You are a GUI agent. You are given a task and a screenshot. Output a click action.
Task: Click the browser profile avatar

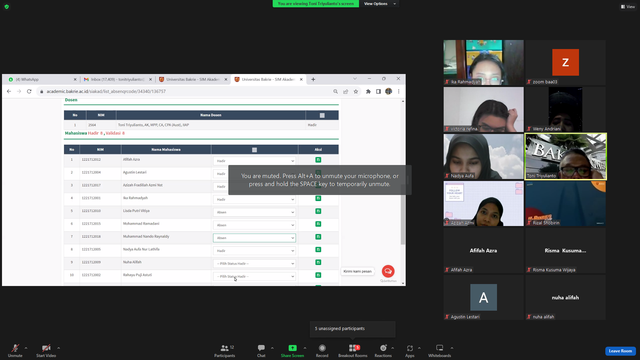pyautogui.click(x=389, y=91)
